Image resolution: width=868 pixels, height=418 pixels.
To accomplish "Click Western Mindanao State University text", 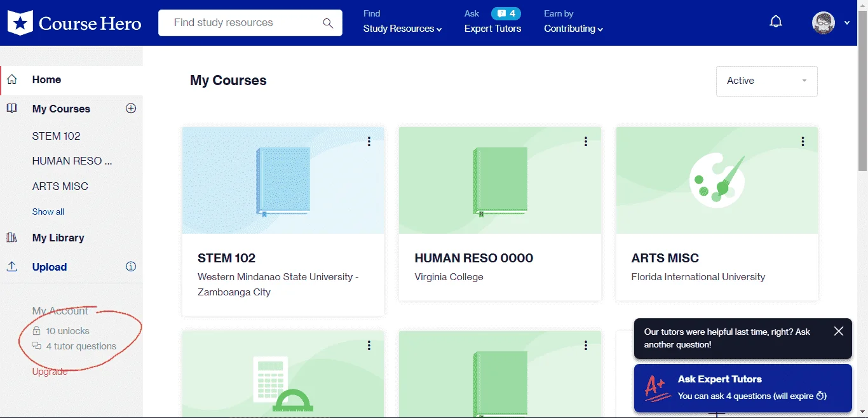I will click(x=278, y=285).
